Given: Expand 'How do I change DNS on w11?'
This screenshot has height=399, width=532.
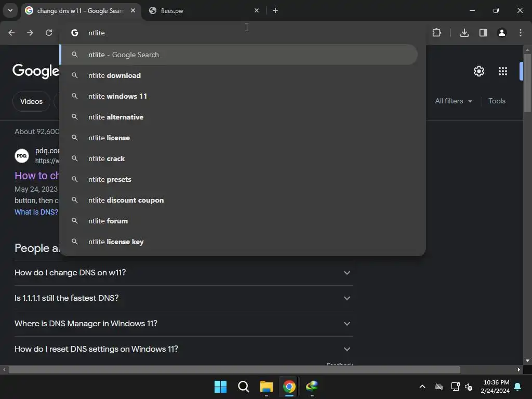Looking at the screenshot, I should click(x=183, y=273).
